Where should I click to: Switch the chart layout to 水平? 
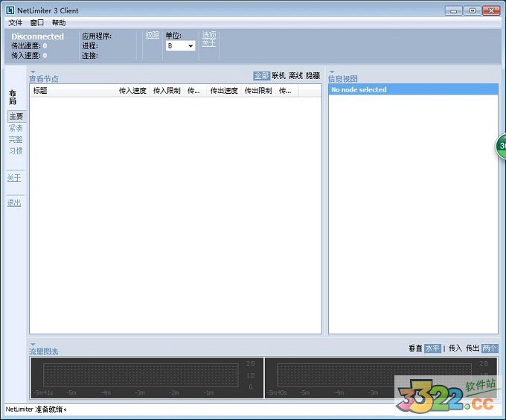432,349
